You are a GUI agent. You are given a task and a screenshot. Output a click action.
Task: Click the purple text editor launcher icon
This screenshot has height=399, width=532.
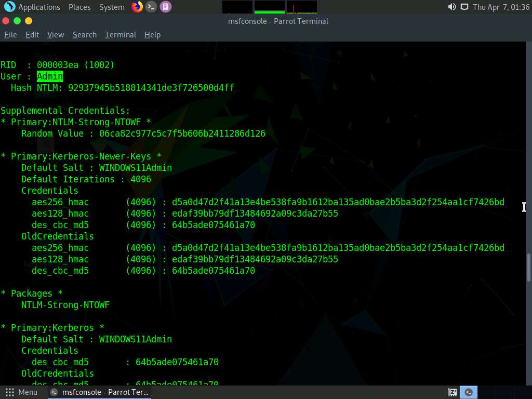pos(165,7)
